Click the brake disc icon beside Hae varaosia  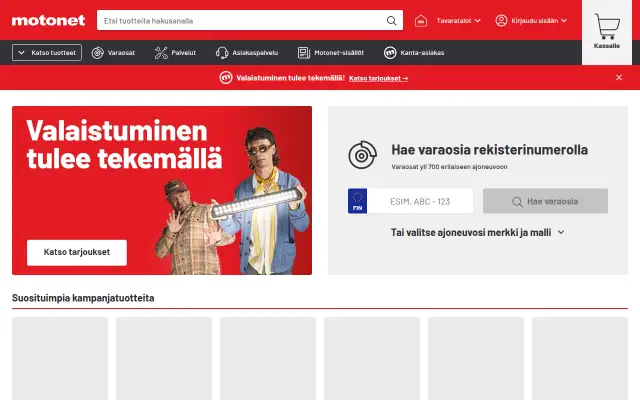click(362, 155)
